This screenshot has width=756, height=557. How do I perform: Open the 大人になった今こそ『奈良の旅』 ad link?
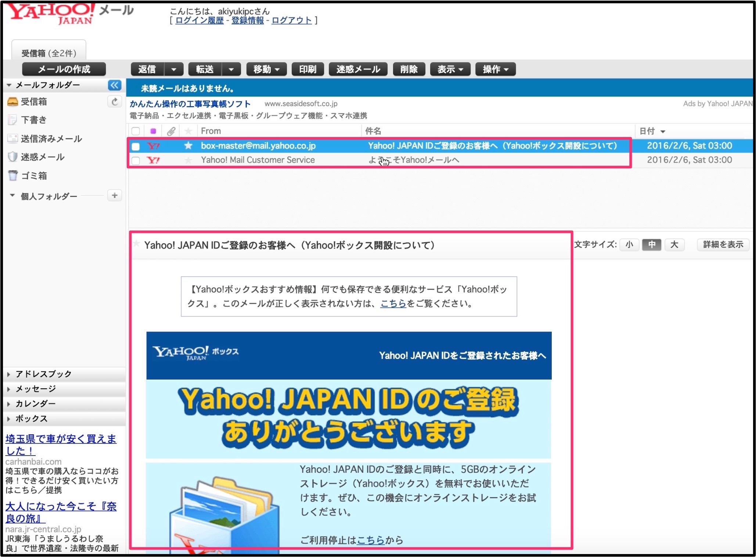pyautogui.click(x=61, y=512)
